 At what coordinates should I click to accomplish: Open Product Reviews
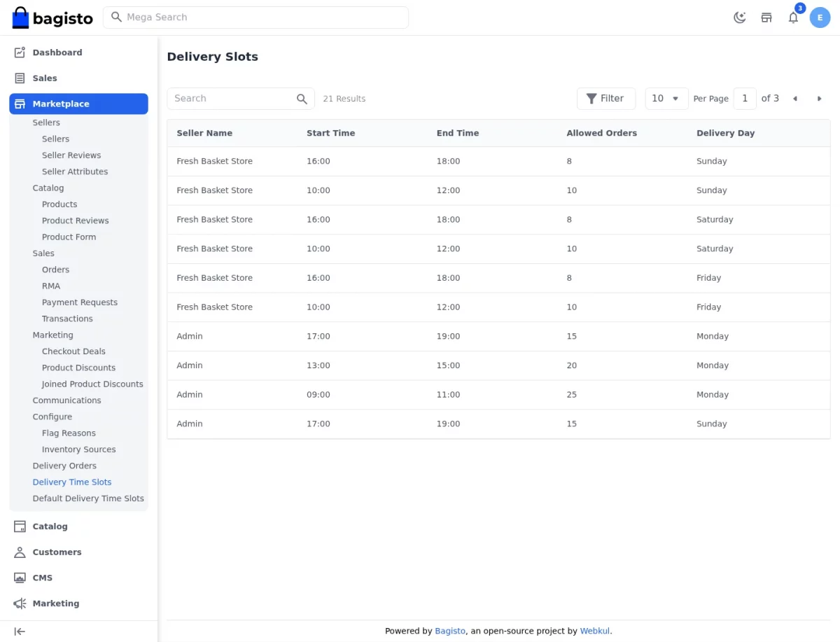tap(76, 221)
